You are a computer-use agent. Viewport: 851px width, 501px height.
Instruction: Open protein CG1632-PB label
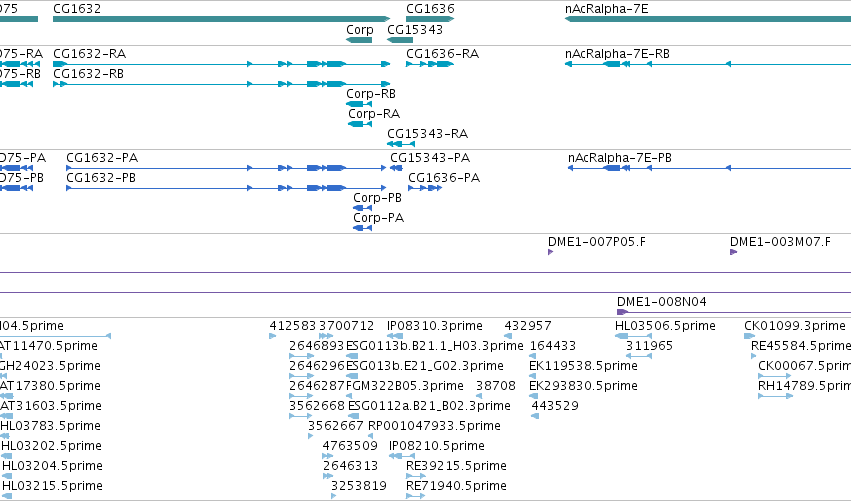point(101,178)
